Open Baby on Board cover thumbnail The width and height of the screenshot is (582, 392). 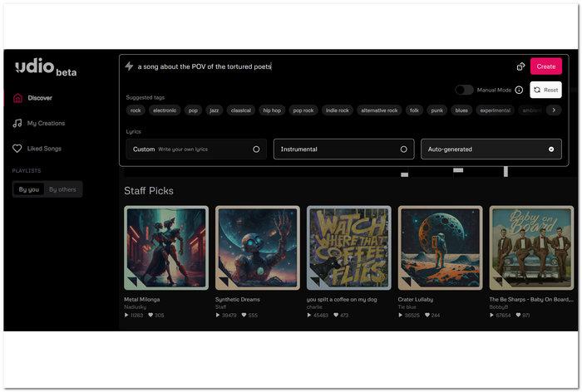pos(531,247)
